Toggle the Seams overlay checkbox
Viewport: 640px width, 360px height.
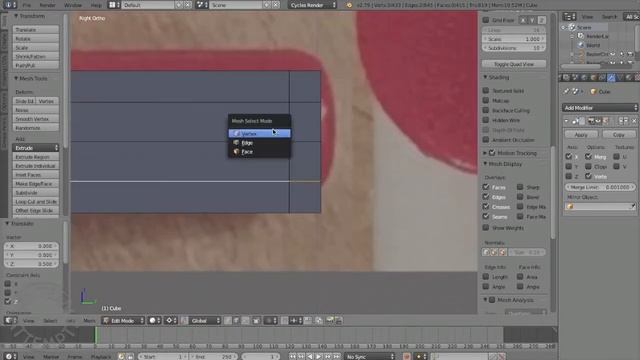pyautogui.click(x=486, y=216)
